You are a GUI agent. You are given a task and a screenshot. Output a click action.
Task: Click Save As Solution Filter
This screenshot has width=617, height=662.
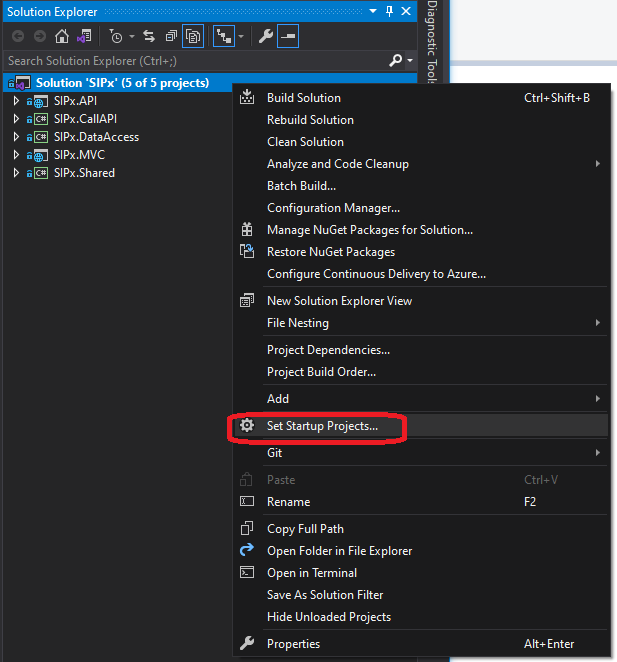tap(421, 595)
